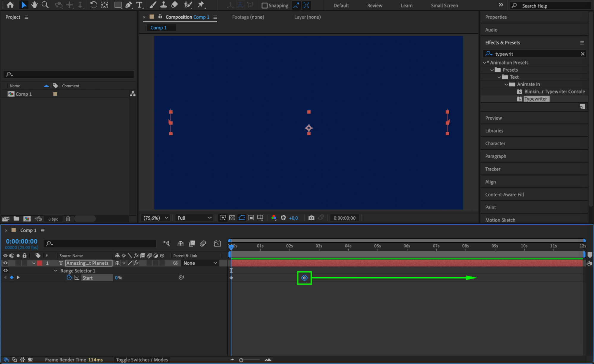
Task: Hide the Amazing...t Planets text layer
Action: (x=5, y=263)
